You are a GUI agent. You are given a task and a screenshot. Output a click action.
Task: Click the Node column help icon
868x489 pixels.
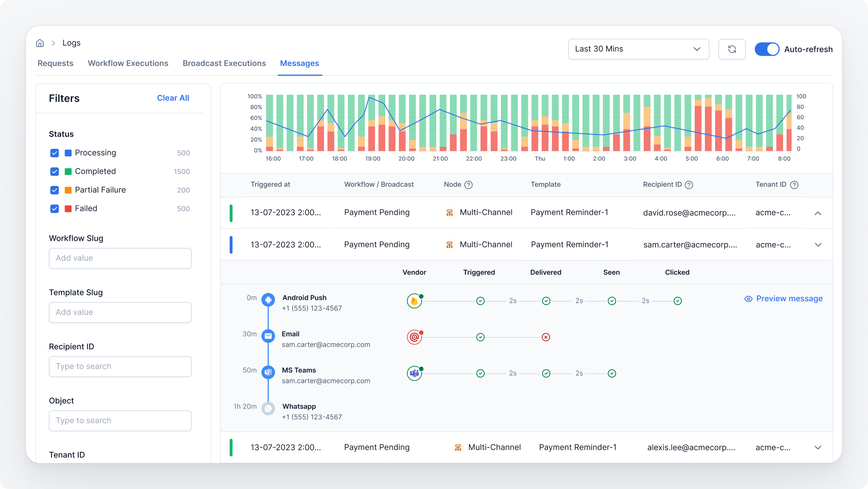[x=468, y=185]
